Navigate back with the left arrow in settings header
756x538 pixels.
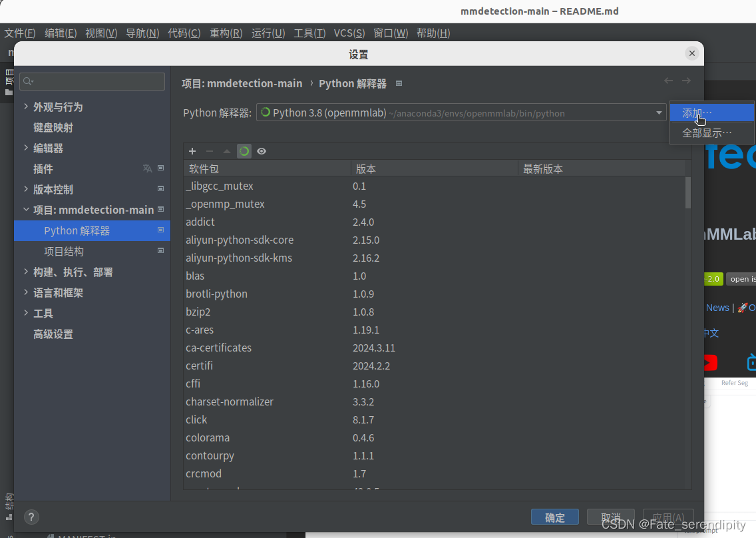click(668, 80)
